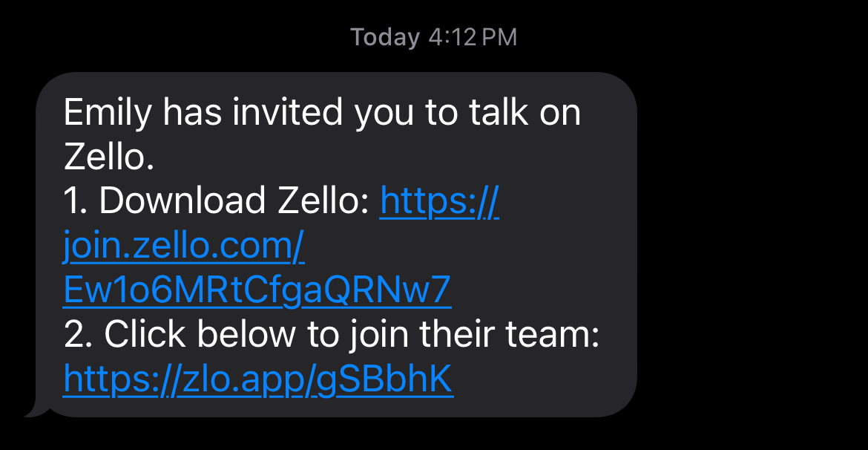The height and width of the screenshot is (450, 868).
Task: Click the word "Today" in the timestamp
Action: [385, 37]
